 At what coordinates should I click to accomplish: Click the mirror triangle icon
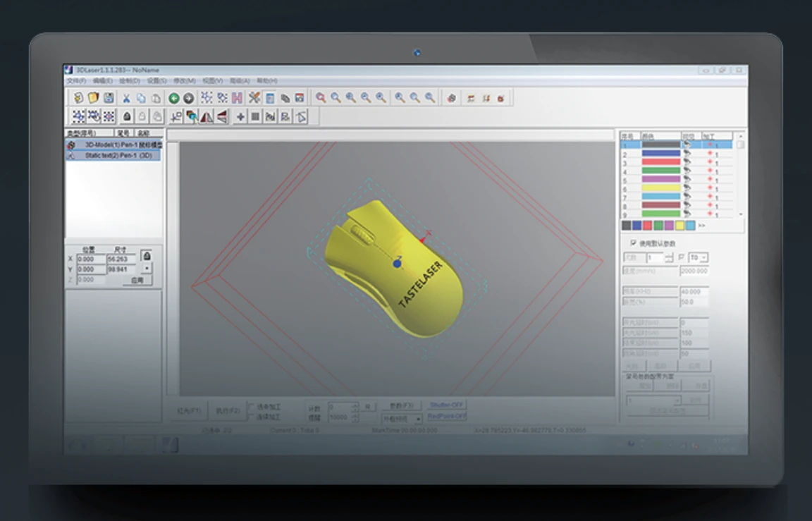(207, 117)
